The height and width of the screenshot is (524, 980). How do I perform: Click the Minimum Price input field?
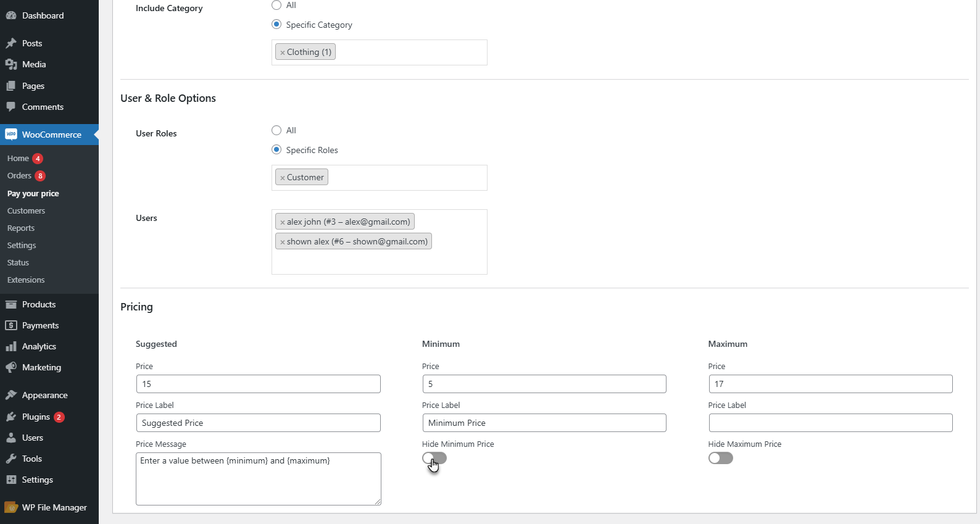coord(544,384)
